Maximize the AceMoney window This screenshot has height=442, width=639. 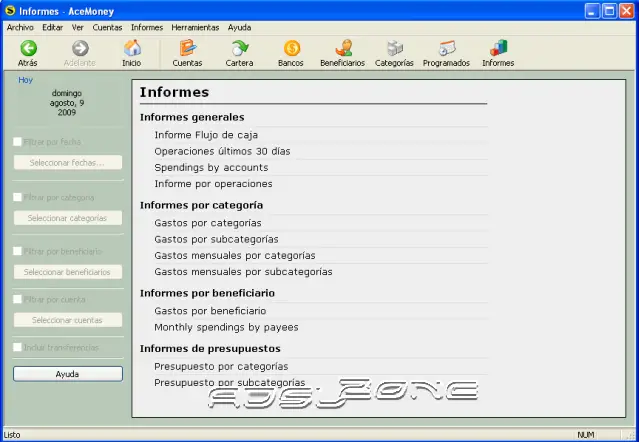[x=610, y=11]
